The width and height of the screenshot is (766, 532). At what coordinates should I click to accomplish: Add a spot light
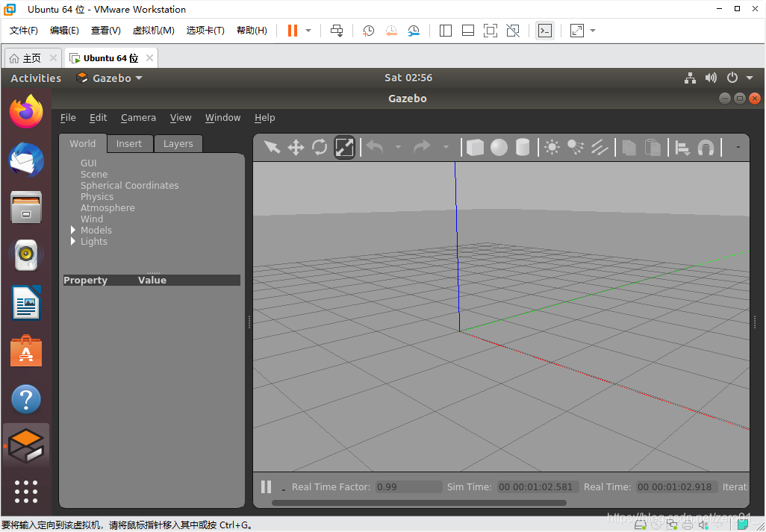pos(576,147)
